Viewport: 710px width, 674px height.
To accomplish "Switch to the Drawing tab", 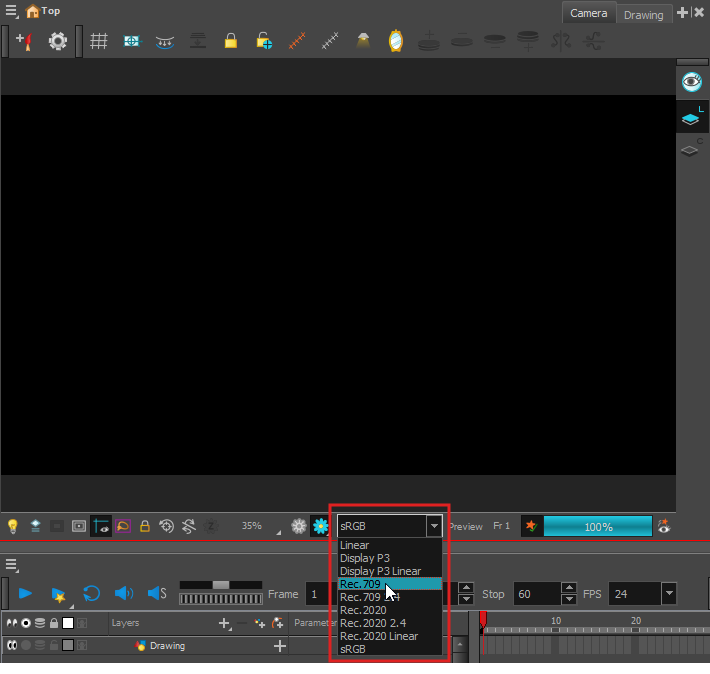I will point(643,14).
